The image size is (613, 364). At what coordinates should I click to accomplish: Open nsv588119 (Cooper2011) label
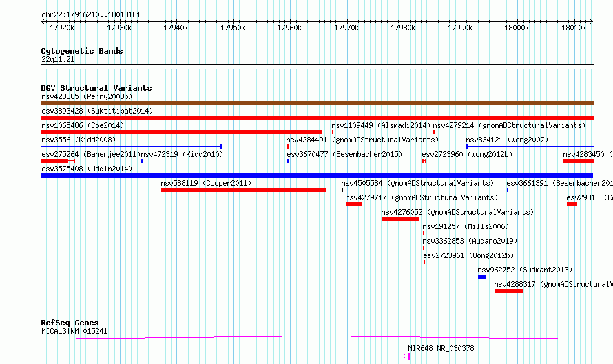pyautogui.click(x=206, y=183)
